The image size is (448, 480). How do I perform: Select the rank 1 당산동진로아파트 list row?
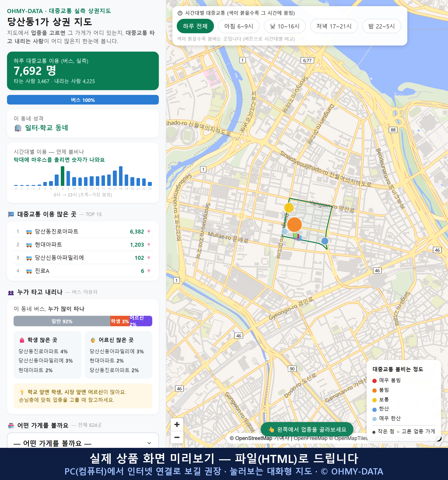(83, 232)
